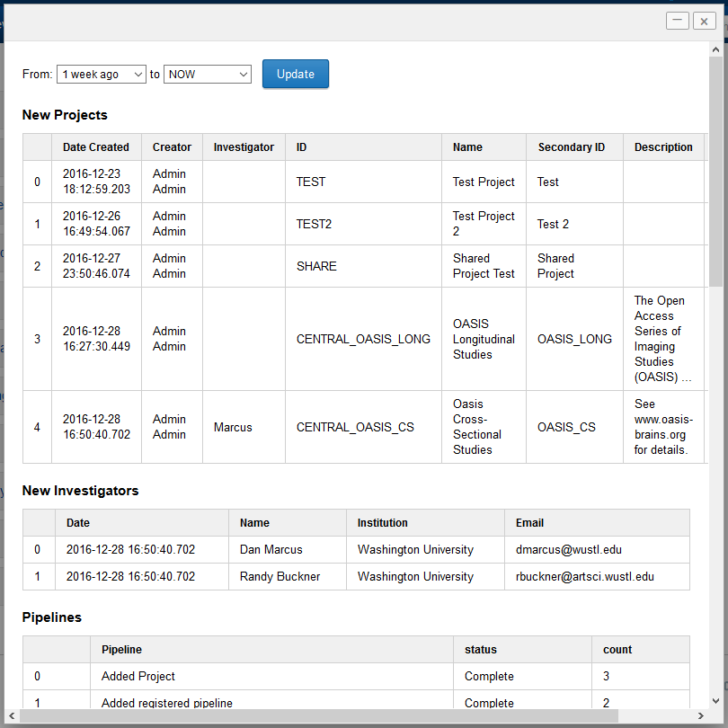Click the Update button
The height and width of the screenshot is (728, 728).
click(x=295, y=74)
